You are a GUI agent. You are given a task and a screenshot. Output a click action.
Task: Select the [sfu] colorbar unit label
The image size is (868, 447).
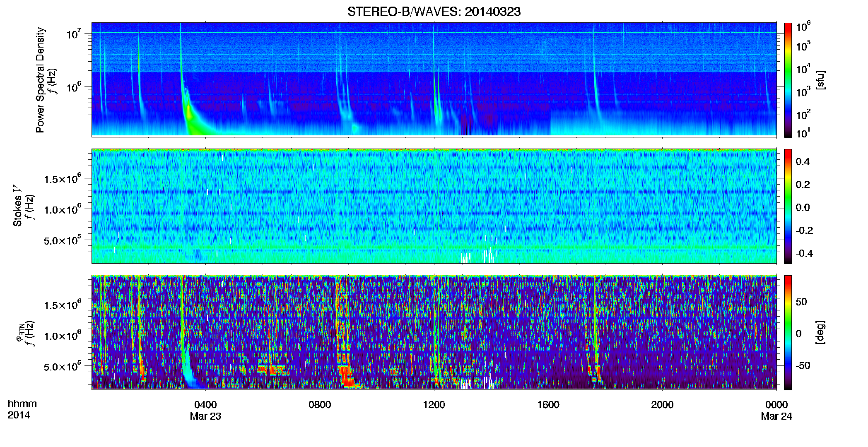[x=820, y=80]
